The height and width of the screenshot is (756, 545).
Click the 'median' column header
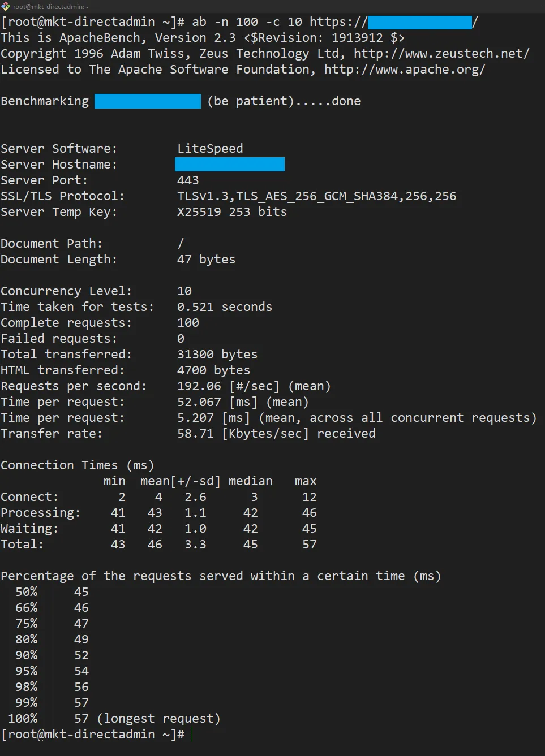pos(251,481)
